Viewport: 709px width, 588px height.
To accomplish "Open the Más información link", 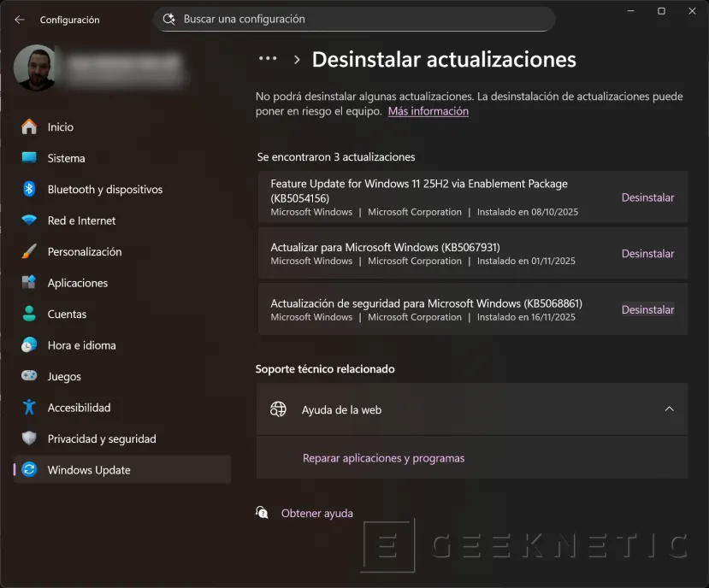I will point(428,110).
